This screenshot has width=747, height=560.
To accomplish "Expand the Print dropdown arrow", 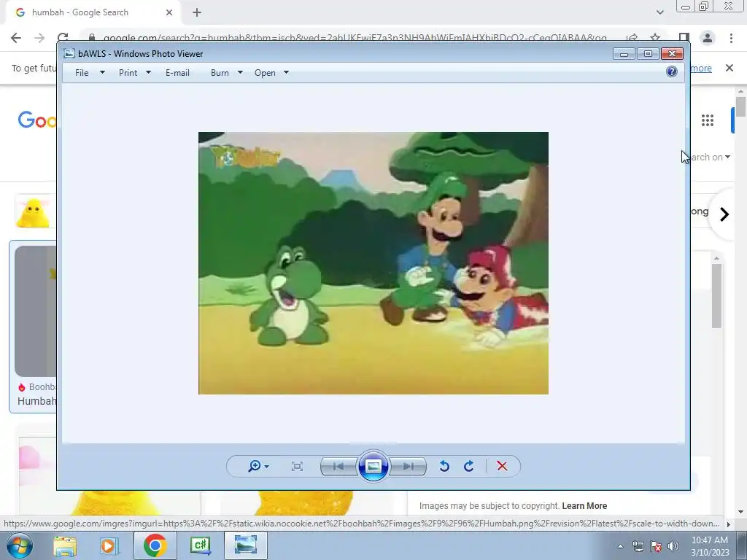I will tap(148, 72).
